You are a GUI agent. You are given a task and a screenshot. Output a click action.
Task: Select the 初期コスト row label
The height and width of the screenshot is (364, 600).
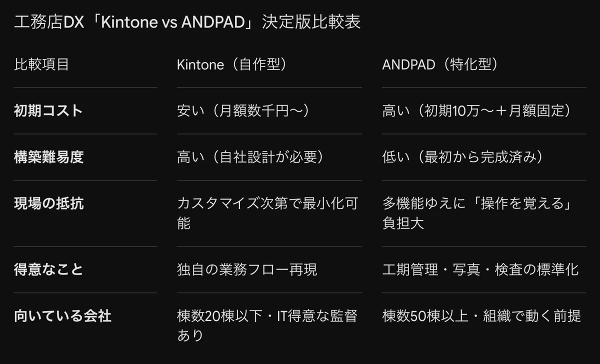pyautogui.click(x=48, y=111)
